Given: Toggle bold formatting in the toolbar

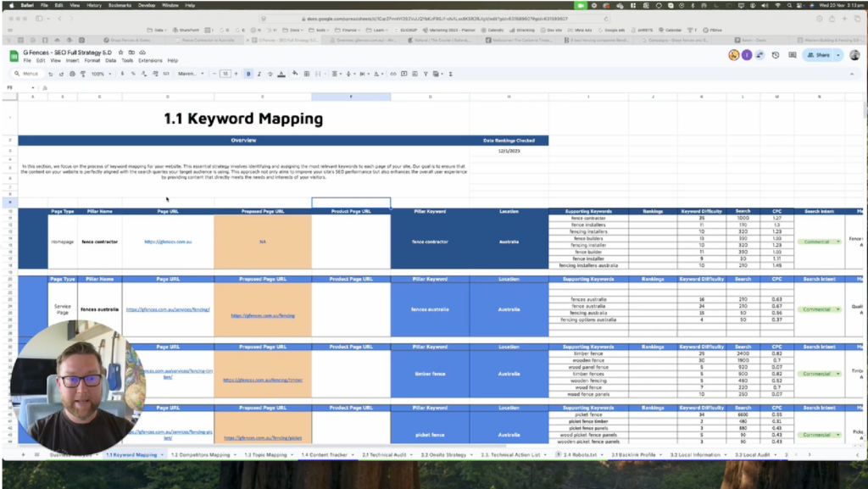Looking at the screenshot, I should click(248, 74).
